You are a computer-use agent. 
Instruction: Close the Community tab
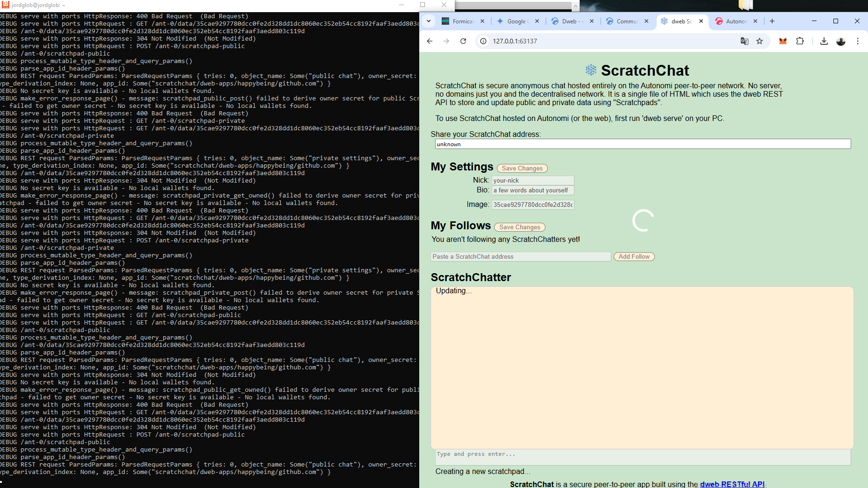pyautogui.click(x=646, y=21)
